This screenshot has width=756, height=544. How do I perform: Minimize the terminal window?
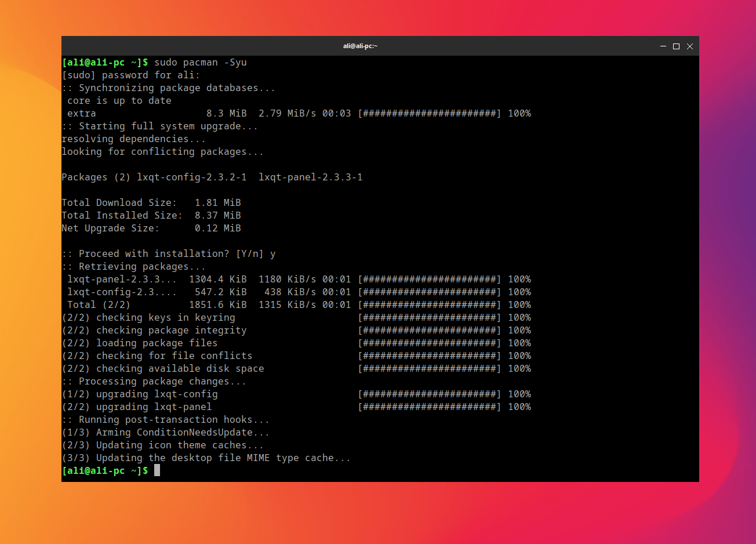point(663,46)
